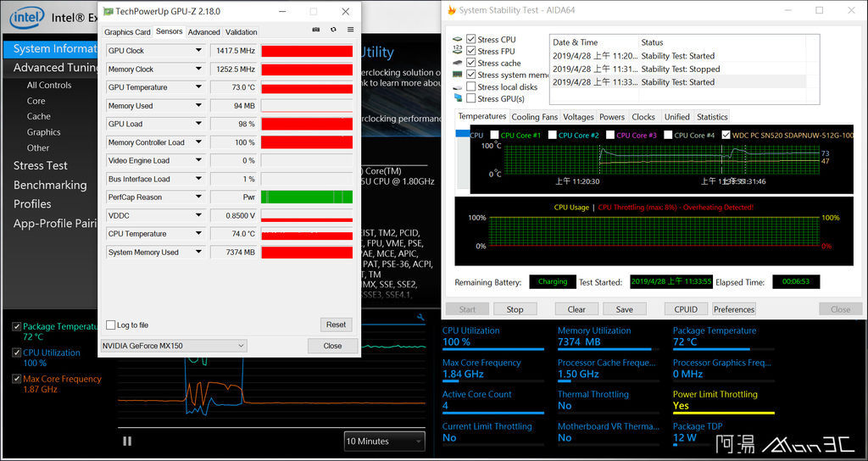Screen dimensions: 868x461
Task: Click AIDA64 flame icon in title bar
Action: 452,10
